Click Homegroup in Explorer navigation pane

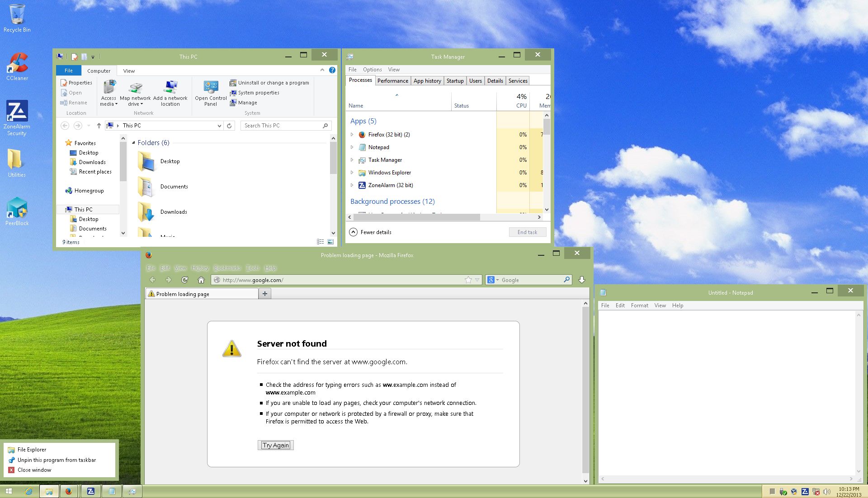click(x=85, y=191)
